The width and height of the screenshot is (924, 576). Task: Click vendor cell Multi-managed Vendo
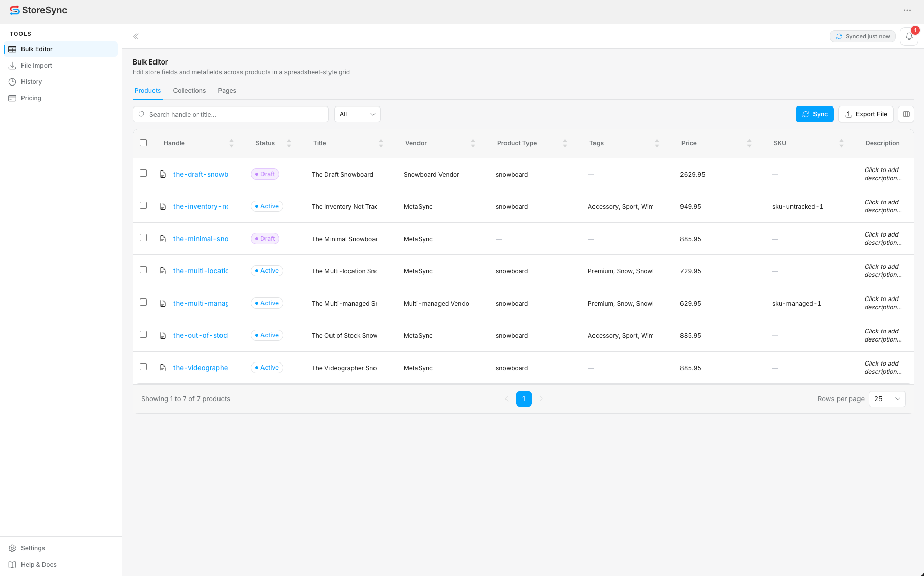[436, 304]
